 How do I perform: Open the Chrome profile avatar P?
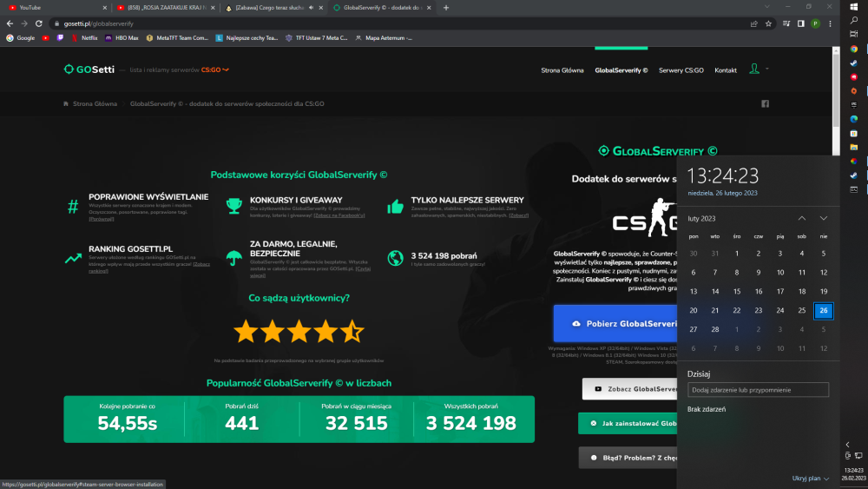tap(815, 23)
